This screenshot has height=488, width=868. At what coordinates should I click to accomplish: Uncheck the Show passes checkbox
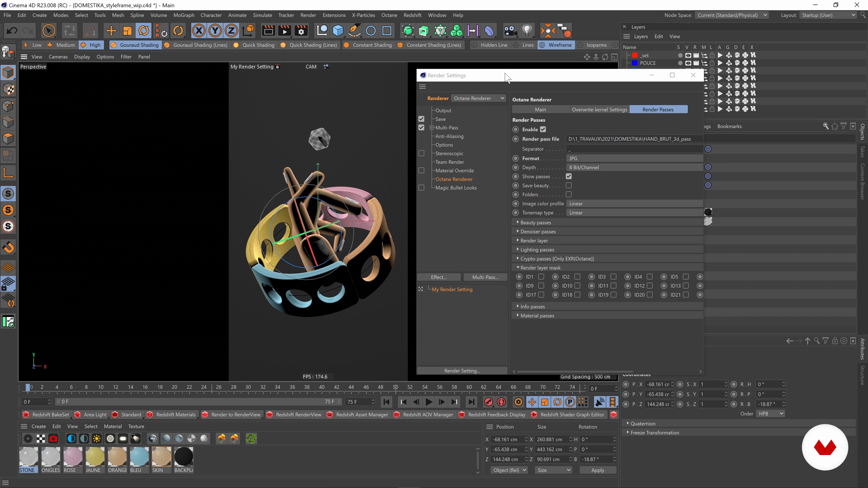[x=569, y=176]
